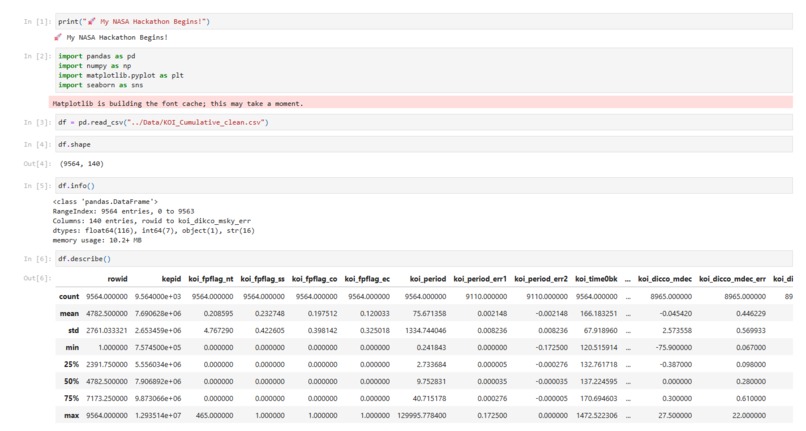Click the koi_fpflag_co column header

coord(315,279)
